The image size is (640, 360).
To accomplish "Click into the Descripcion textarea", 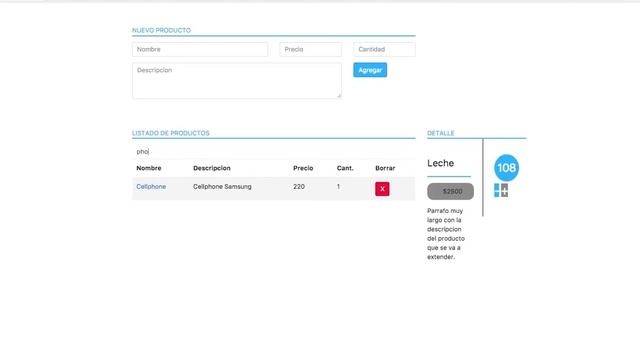I will coord(237,80).
